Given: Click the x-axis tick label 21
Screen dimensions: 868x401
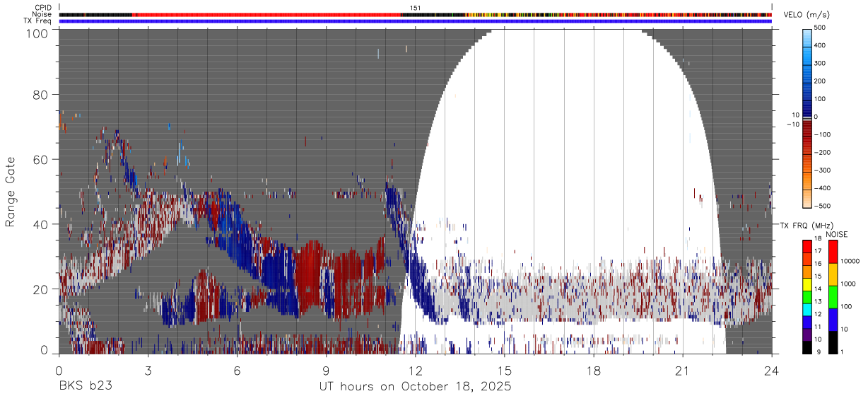Looking at the screenshot, I should click(683, 371).
